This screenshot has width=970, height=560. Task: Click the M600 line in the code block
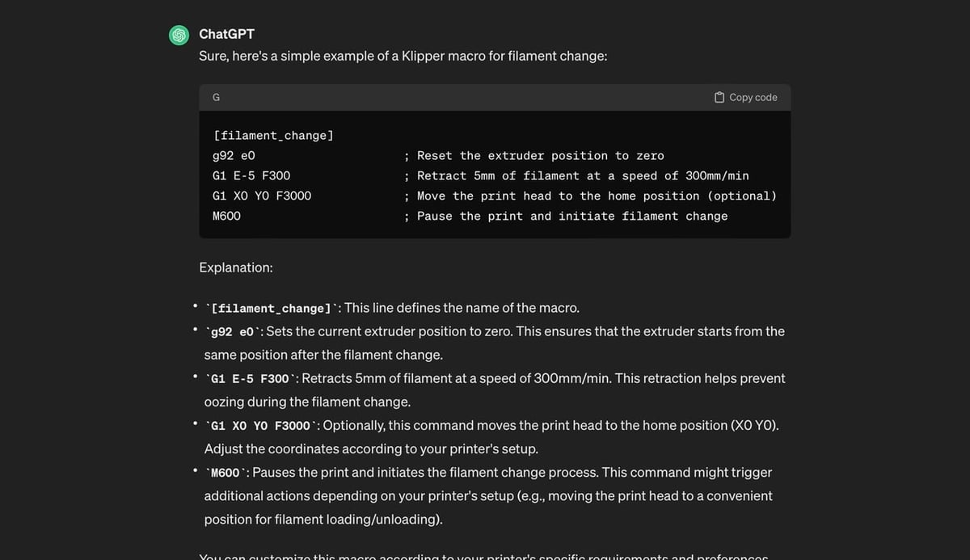(226, 217)
